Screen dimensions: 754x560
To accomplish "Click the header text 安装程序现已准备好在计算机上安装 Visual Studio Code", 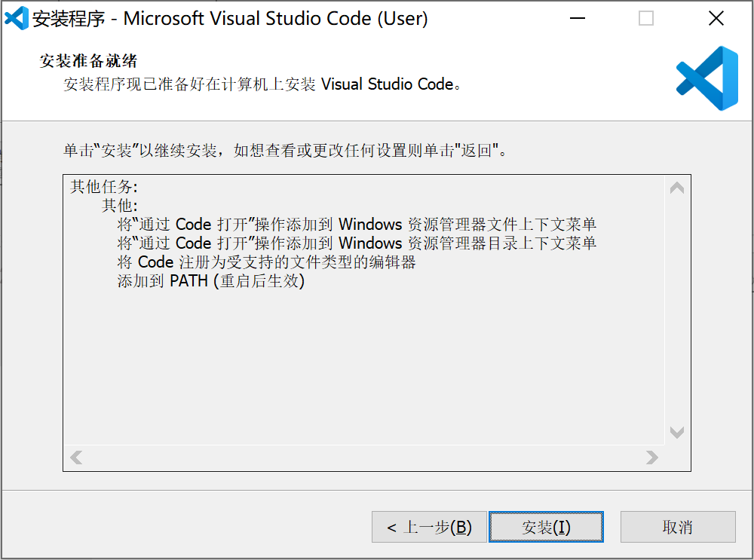I will pyautogui.click(x=262, y=84).
